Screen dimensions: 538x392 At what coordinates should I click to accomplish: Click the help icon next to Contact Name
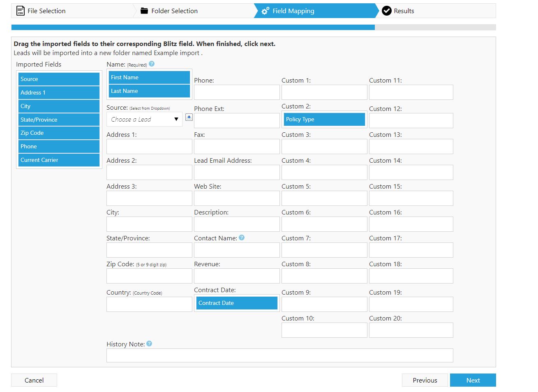[242, 238]
